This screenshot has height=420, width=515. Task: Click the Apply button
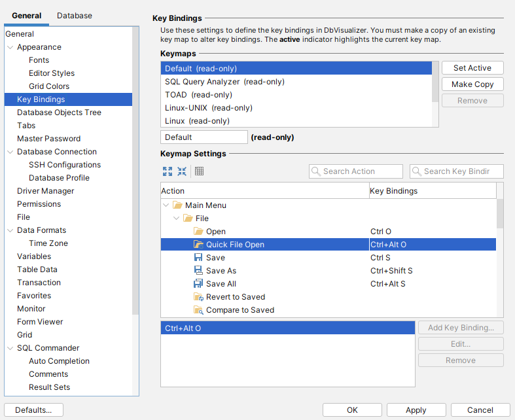point(416,410)
